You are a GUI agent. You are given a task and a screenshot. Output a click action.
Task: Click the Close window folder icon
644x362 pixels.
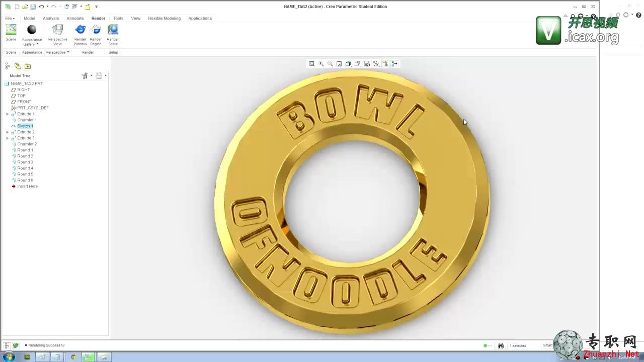(88, 7)
